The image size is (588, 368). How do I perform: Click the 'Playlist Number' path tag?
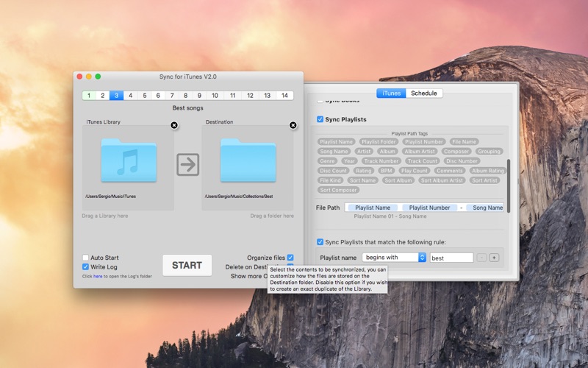click(424, 142)
